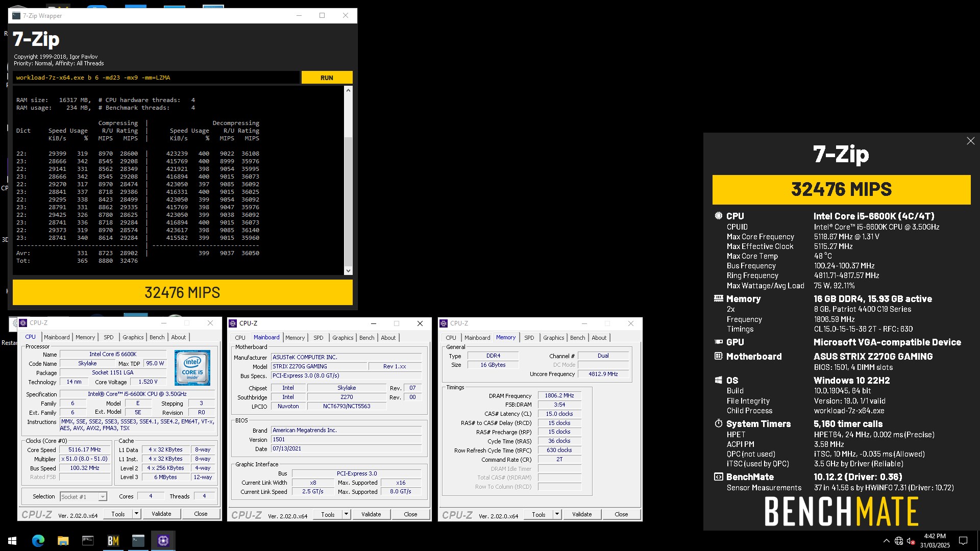Click the muted volume tray icon
This screenshot has width=980, height=551.
(911, 541)
